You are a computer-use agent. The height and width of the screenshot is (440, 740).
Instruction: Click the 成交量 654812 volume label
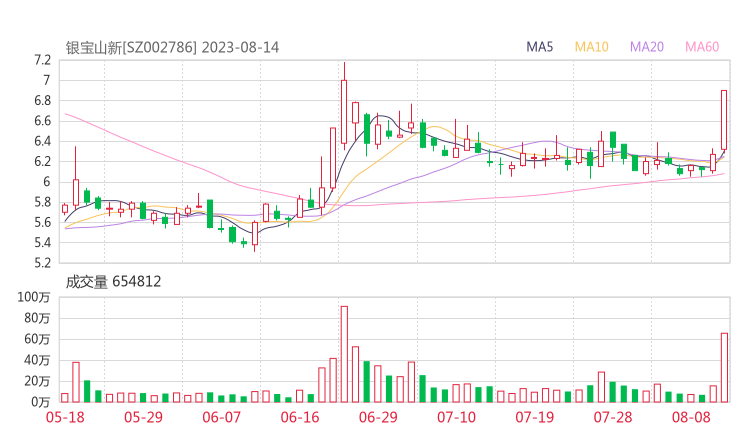click(x=113, y=282)
